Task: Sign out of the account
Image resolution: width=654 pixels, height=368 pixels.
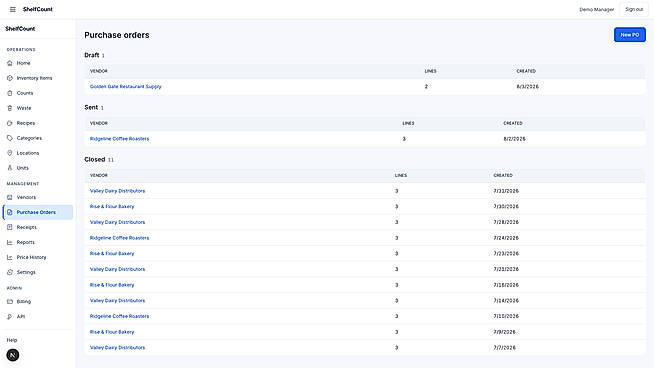Action: (634, 9)
